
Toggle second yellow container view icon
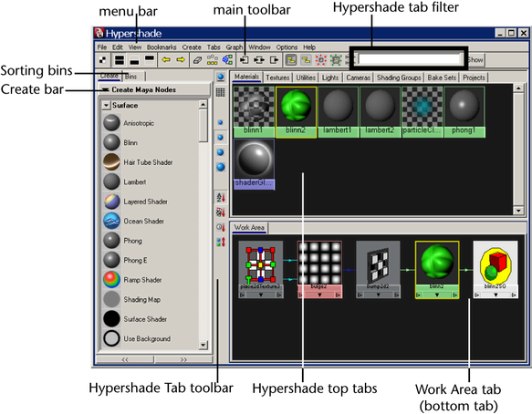pos(306,60)
